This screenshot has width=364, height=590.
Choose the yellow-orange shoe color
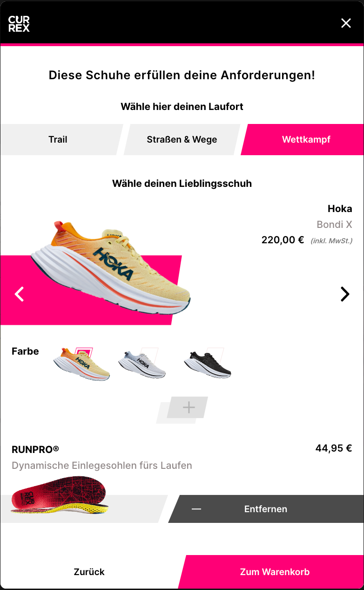click(81, 364)
